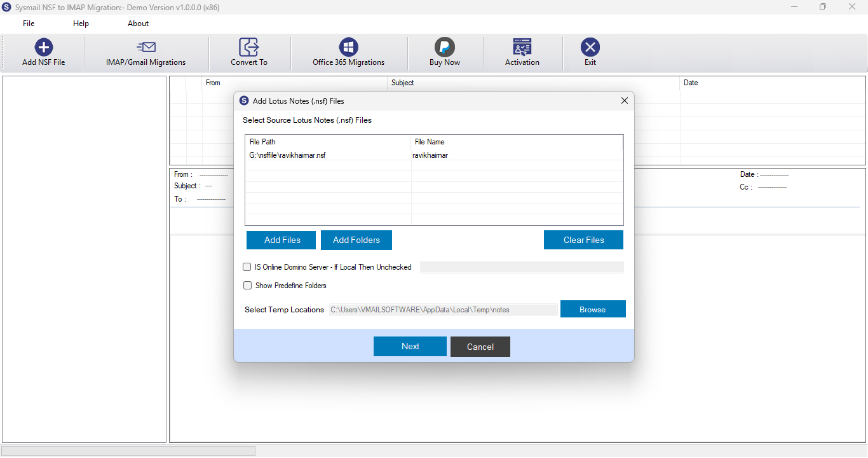Click the Add Folders button

point(356,240)
